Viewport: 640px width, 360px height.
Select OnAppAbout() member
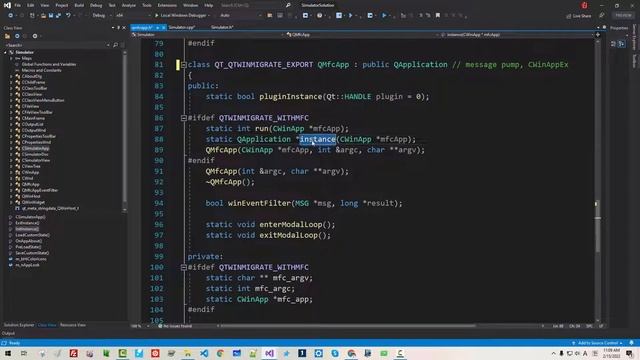click(29, 241)
